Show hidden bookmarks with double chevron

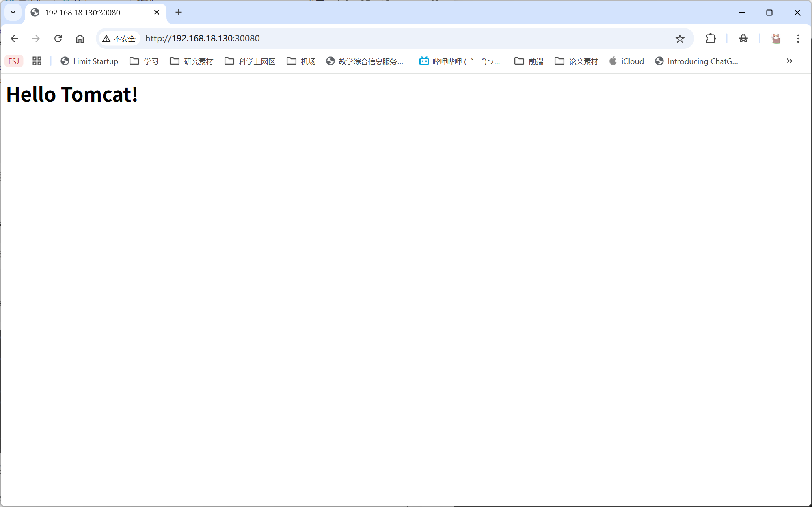789,61
